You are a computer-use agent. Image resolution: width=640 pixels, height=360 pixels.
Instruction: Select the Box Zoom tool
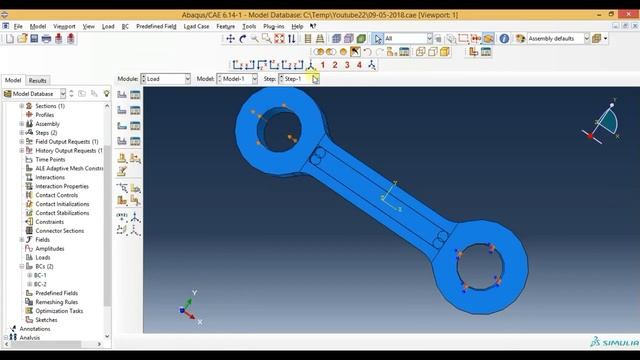tap(267, 39)
